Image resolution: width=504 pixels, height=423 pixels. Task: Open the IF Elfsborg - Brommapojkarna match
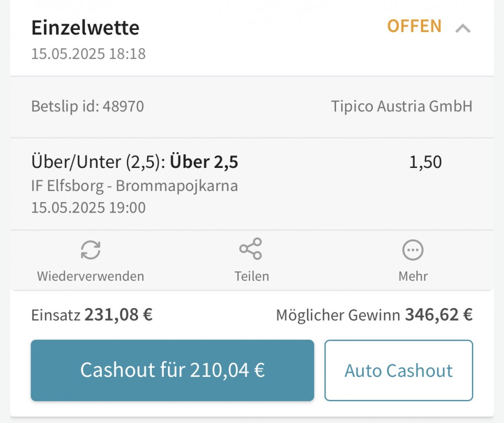pos(134,186)
